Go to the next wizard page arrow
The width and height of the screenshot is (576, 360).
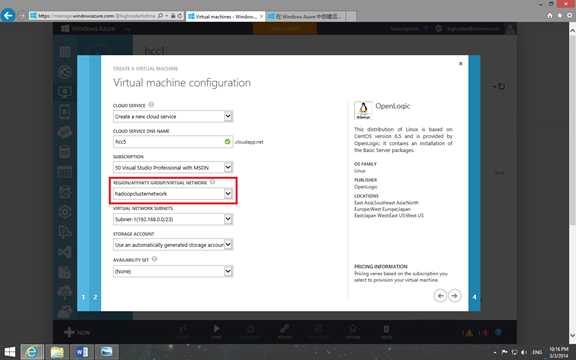[x=454, y=296]
